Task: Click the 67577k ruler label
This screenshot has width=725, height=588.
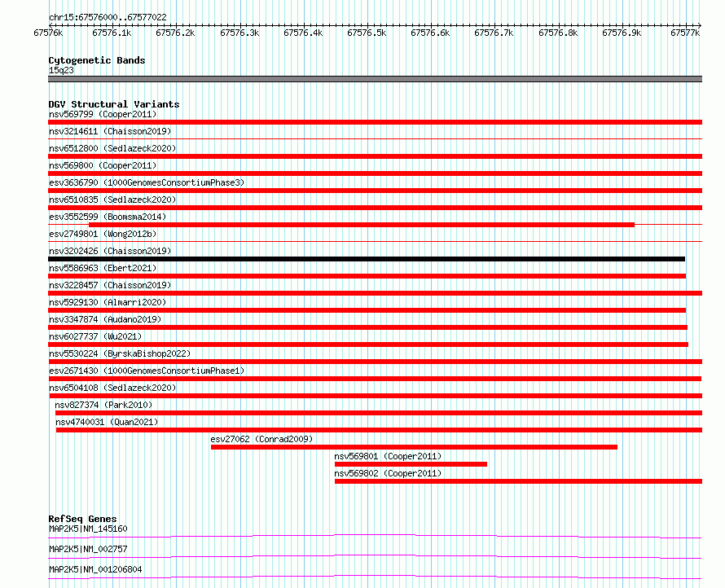Action: coord(685,33)
